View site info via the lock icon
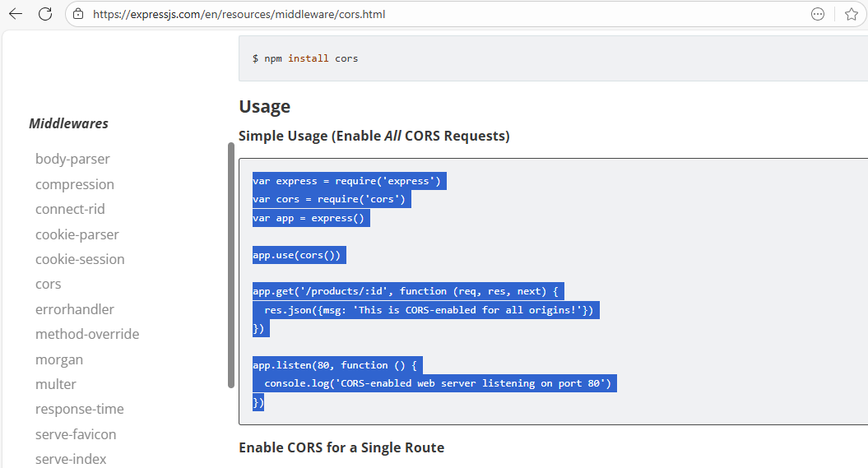 click(x=78, y=14)
